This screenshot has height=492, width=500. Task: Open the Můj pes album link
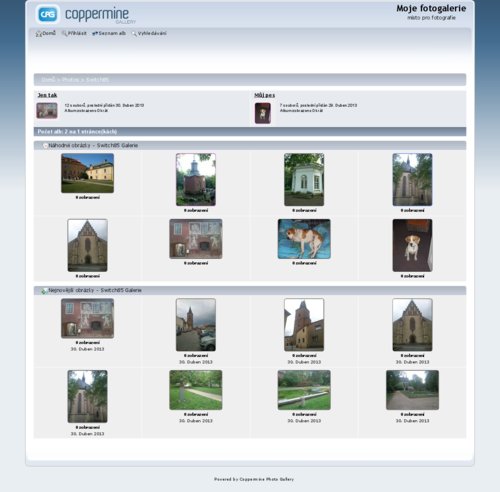click(x=265, y=95)
